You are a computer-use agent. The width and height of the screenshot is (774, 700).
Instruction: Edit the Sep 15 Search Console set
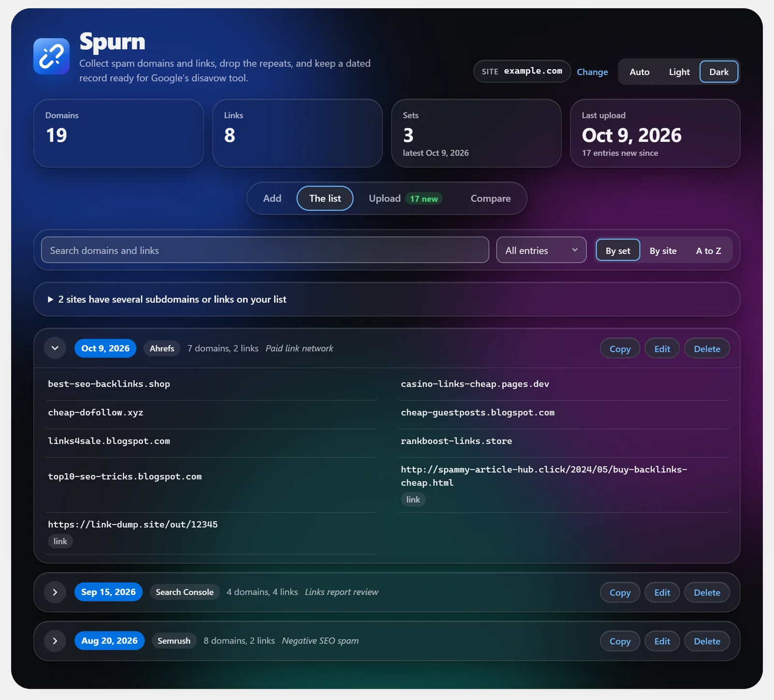[662, 593]
